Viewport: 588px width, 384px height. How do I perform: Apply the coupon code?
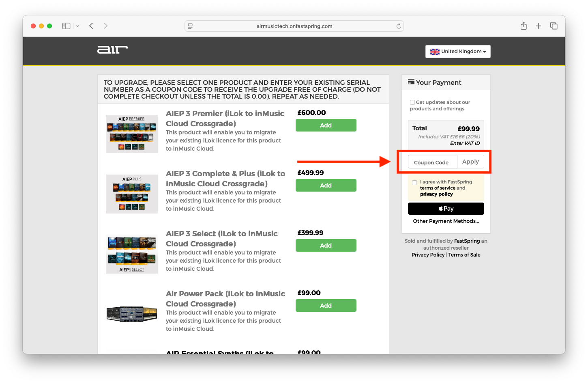470,162
